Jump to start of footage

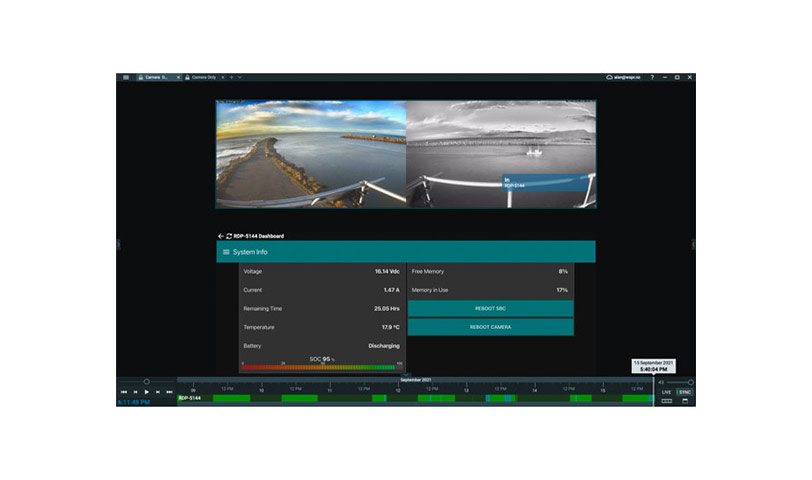click(x=124, y=392)
